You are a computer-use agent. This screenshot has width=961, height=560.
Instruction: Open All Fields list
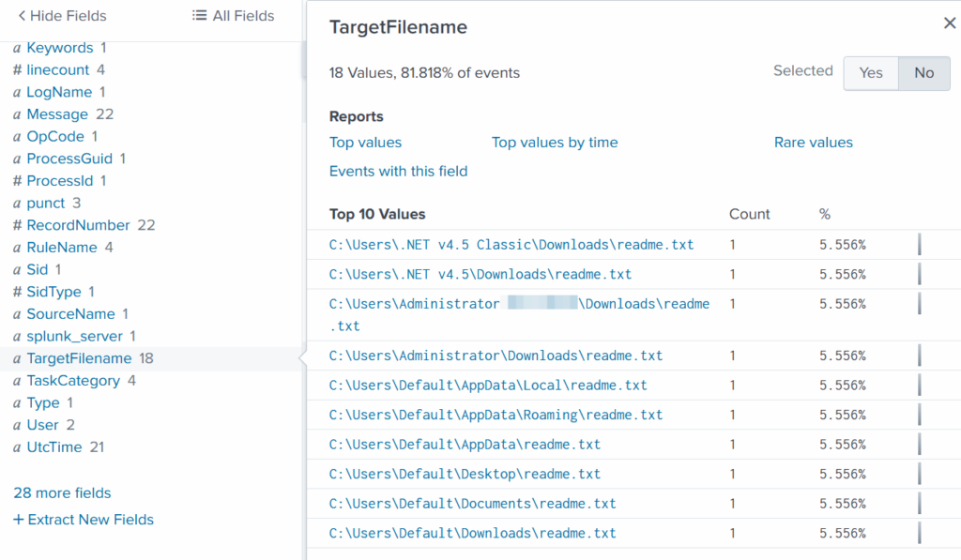[233, 16]
